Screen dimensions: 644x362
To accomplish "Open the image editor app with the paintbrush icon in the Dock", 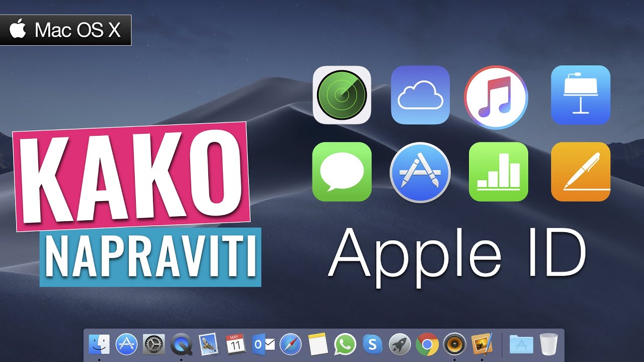I will [481, 344].
